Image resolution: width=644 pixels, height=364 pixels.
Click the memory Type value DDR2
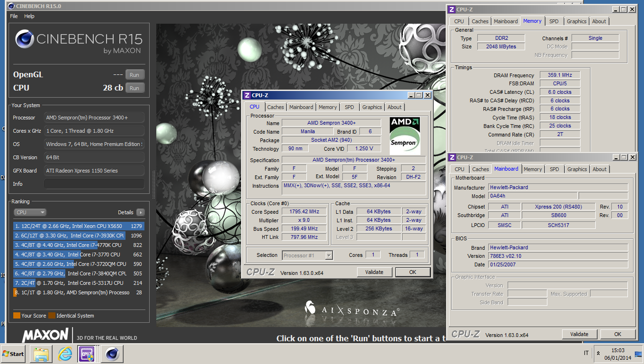point(501,38)
